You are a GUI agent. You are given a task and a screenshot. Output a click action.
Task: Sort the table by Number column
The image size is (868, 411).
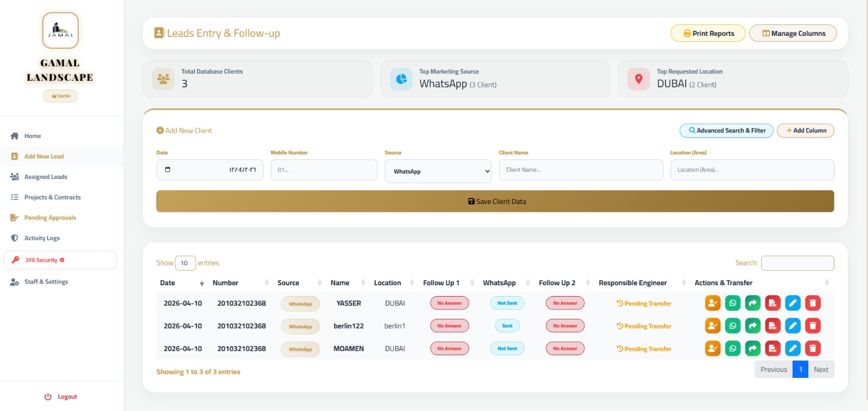click(240, 283)
